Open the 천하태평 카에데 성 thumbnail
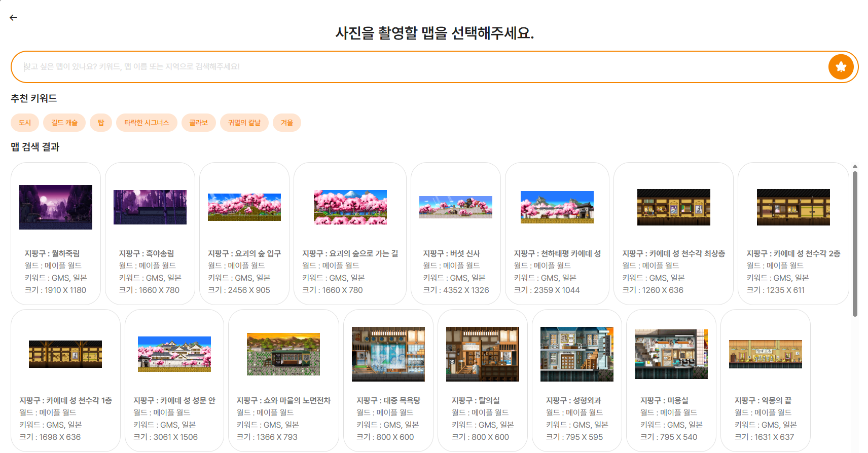Screen dimensions: 868x453 [x=557, y=207]
